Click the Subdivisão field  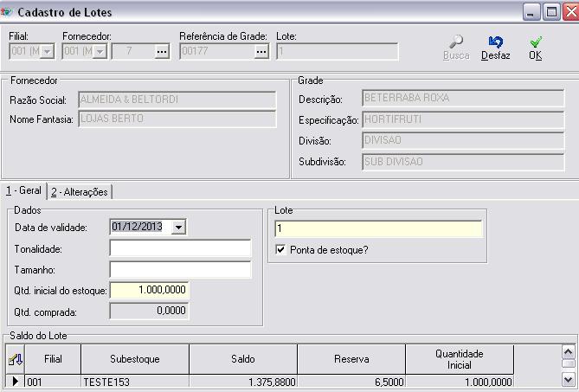[463, 162]
